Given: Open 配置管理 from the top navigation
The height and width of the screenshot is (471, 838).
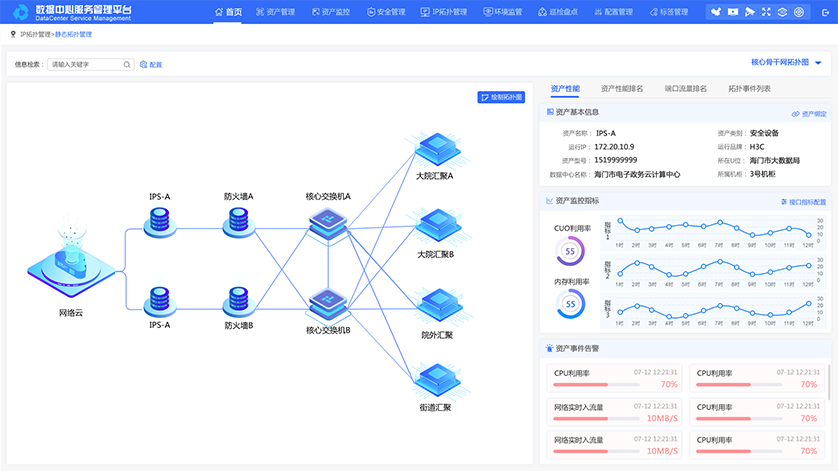Looking at the screenshot, I should tap(614, 12).
